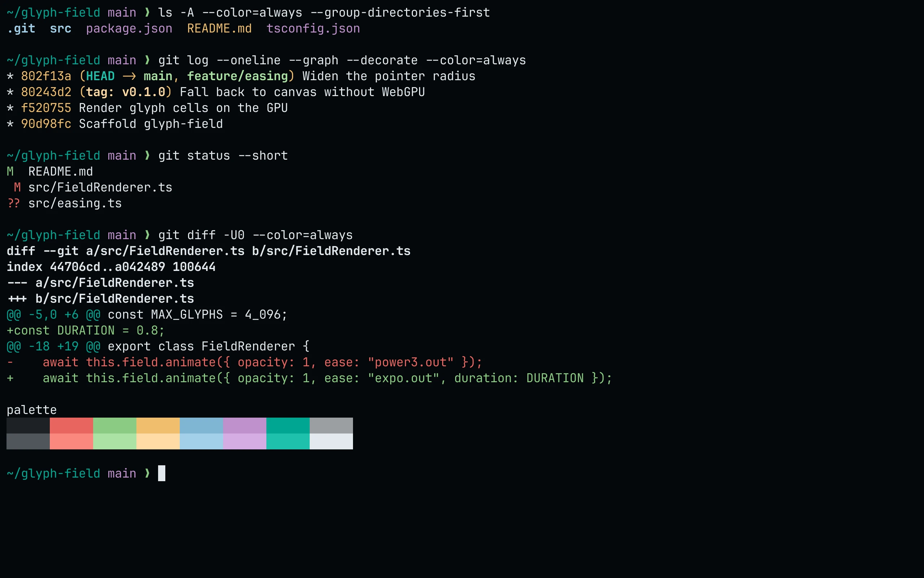This screenshot has width=924, height=578.
Task: Click the HEAD label in git log
Action: point(100,76)
